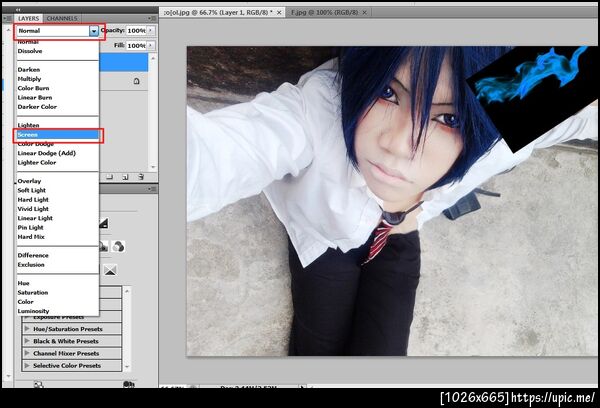Image resolution: width=600 pixels, height=408 pixels.
Task: Close the document tab ending in ol.jpg @ 66.7%
Action: pos(279,13)
